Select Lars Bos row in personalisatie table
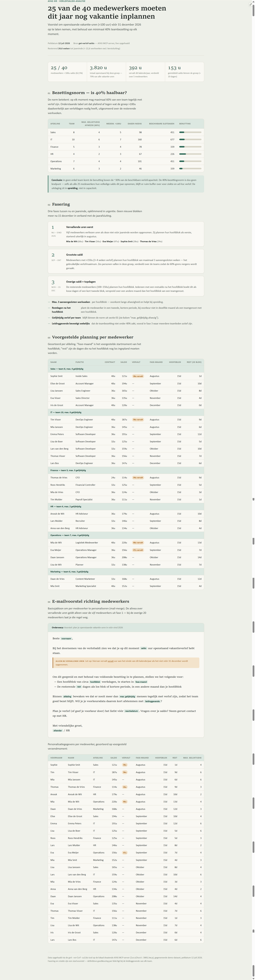The height and width of the screenshot is (980, 255). tap(126, 940)
